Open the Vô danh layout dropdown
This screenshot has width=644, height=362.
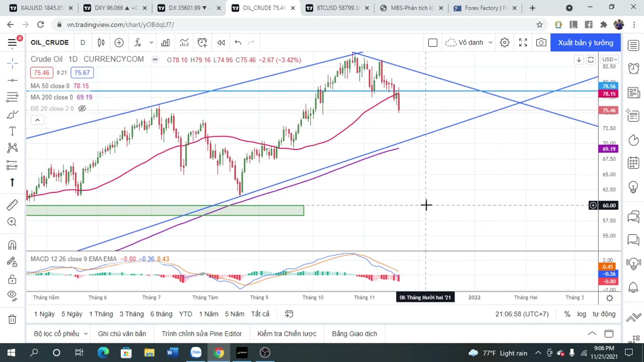coord(469,43)
